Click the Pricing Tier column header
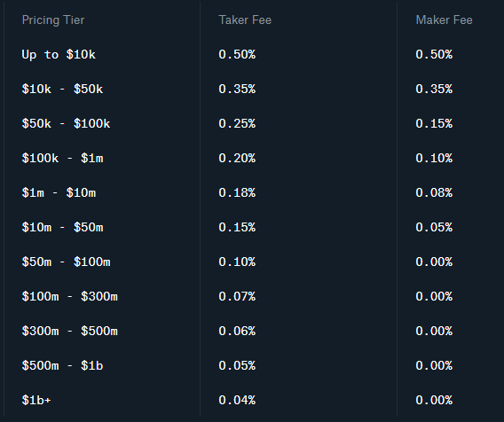 click(53, 20)
